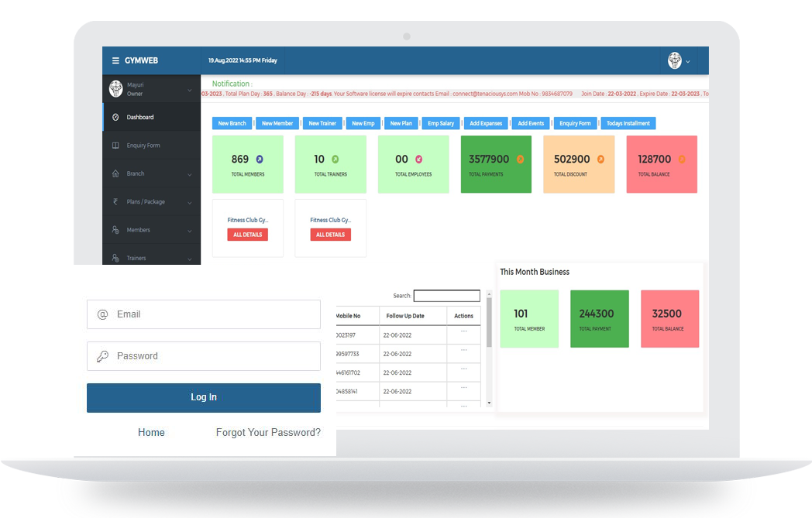Click the orange arrow icon on Total Payments
This screenshot has width=812, height=518.
(520, 160)
